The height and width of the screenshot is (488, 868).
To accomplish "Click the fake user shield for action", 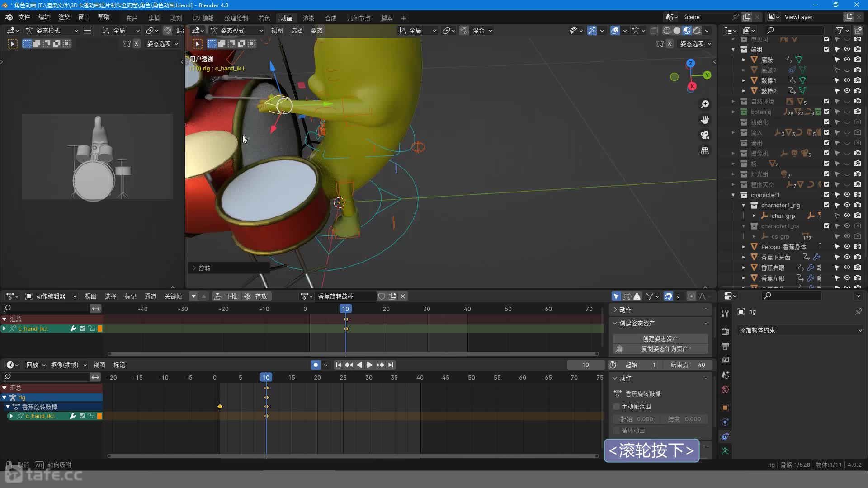I will (x=382, y=296).
